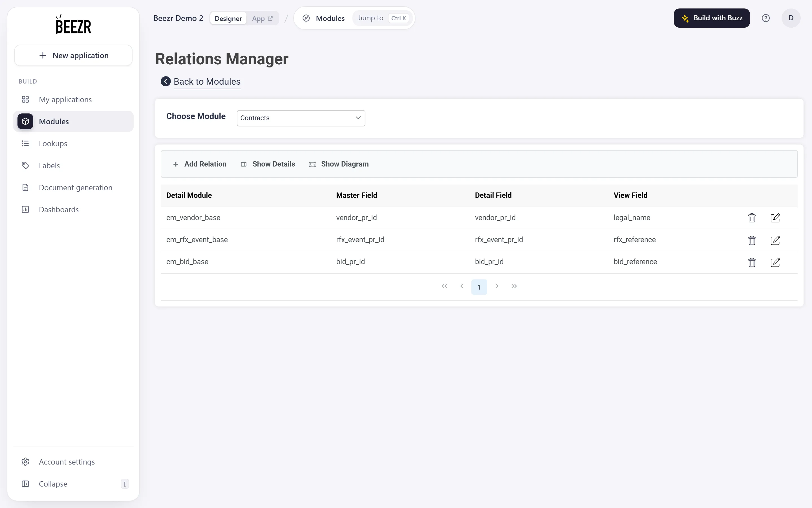The image size is (812, 508).
Task: Go to next page of relations
Action: click(x=497, y=286)
